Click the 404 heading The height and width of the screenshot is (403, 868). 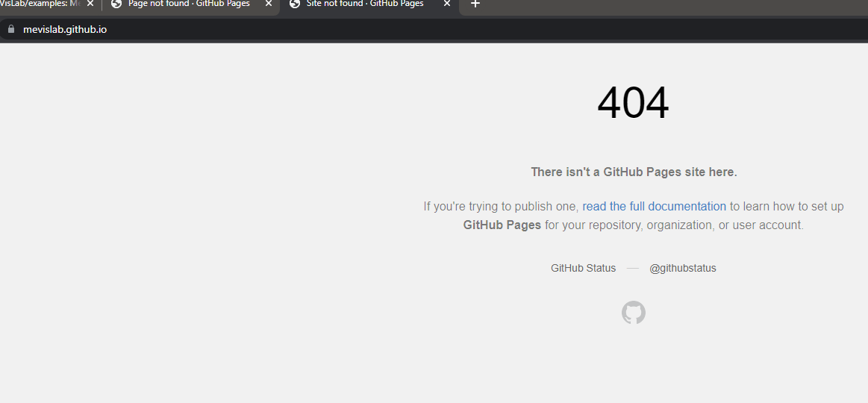click(x=634, y=104)
